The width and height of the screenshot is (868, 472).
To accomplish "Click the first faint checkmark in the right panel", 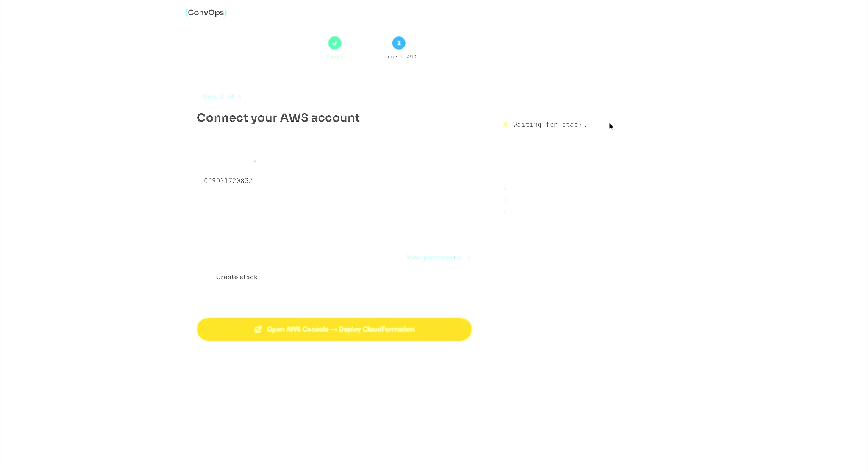I will 505,188.
